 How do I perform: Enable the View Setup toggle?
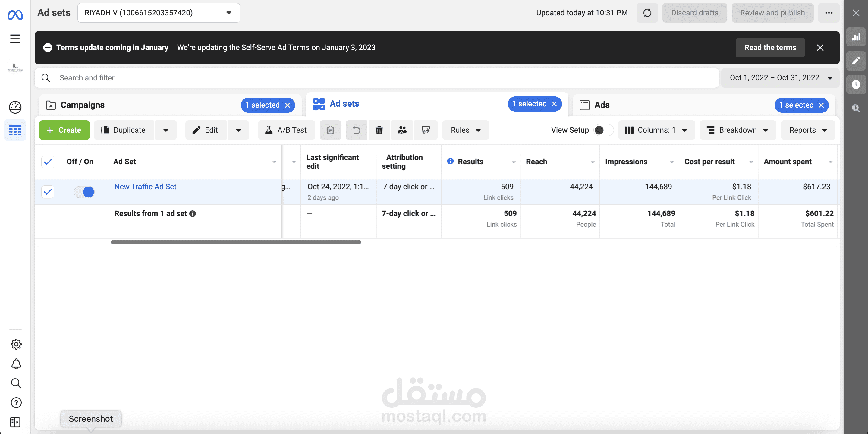pyautogui.click(x=603, y=130)
